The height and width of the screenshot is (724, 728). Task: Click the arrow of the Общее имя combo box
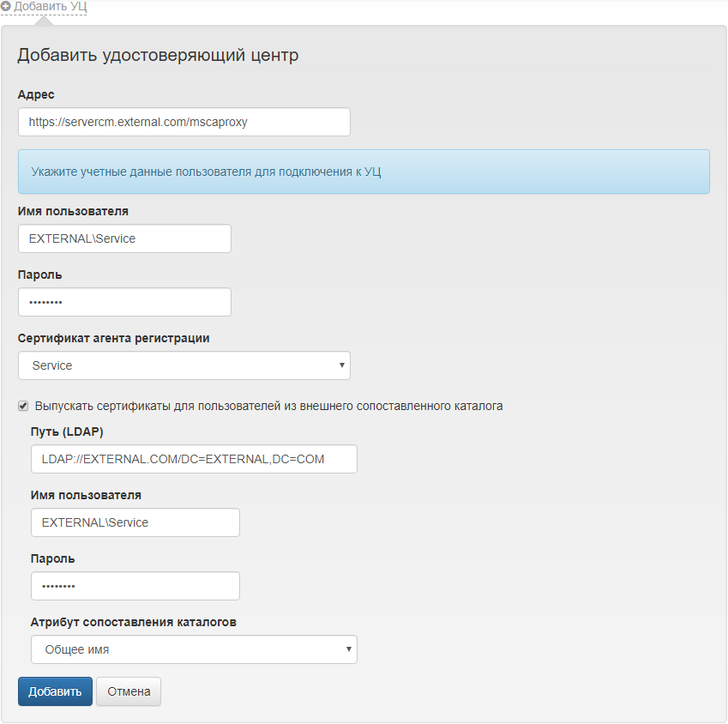349,649
